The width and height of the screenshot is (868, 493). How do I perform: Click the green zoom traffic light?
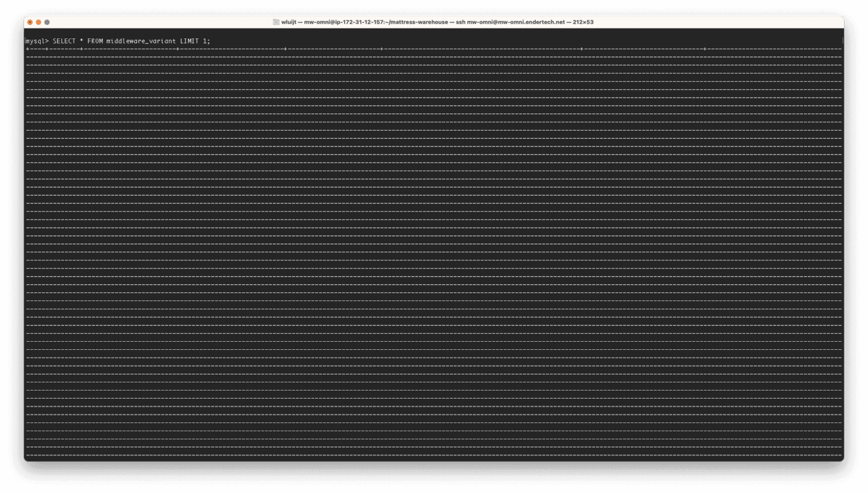point(48,23)
